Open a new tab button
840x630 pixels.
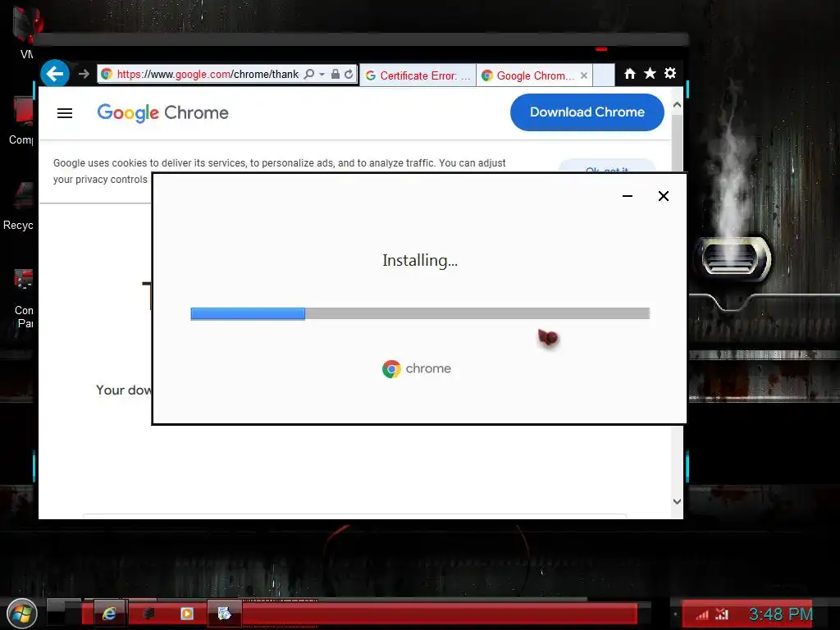[x=604, y=75]
